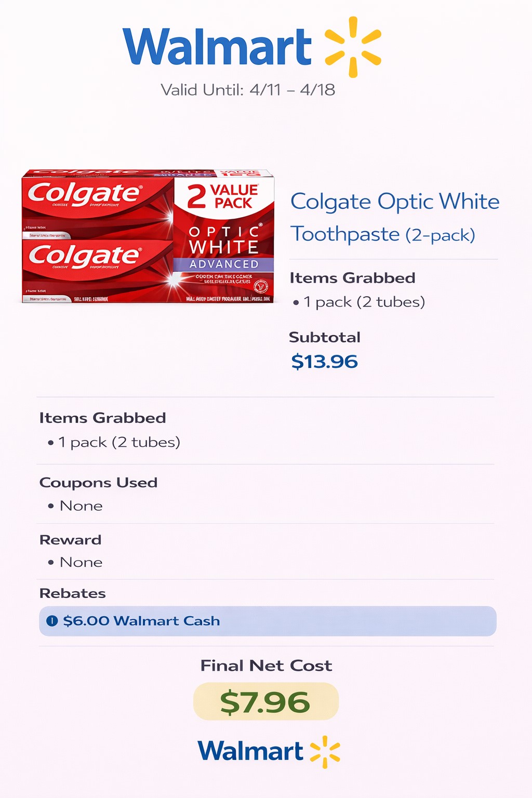This screenshot has height=798, width=532.
Task: Select None under Reward
Action: pyautogui.click(x=81, y=562)
